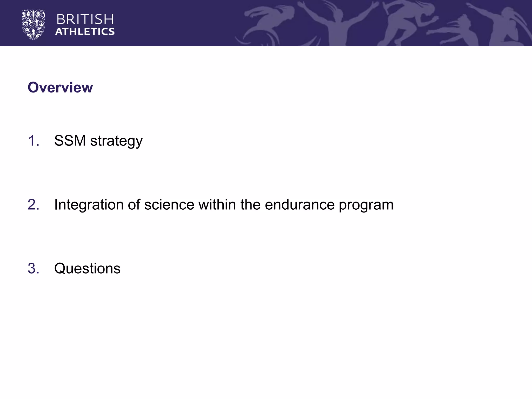532x399 pixels.
Task: Click the swirl shape left of diver
Action: pos(249,39)
